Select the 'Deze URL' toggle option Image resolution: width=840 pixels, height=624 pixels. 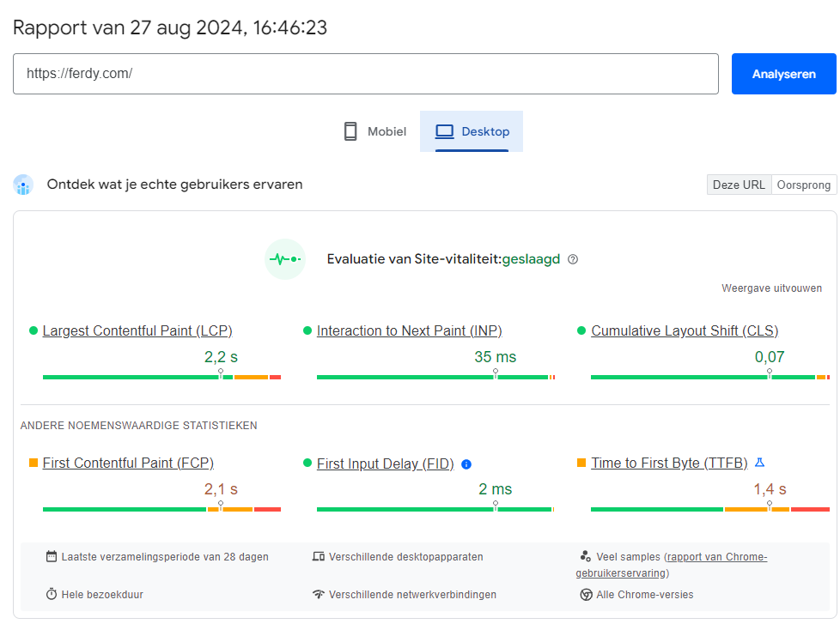tap(739, 185)
